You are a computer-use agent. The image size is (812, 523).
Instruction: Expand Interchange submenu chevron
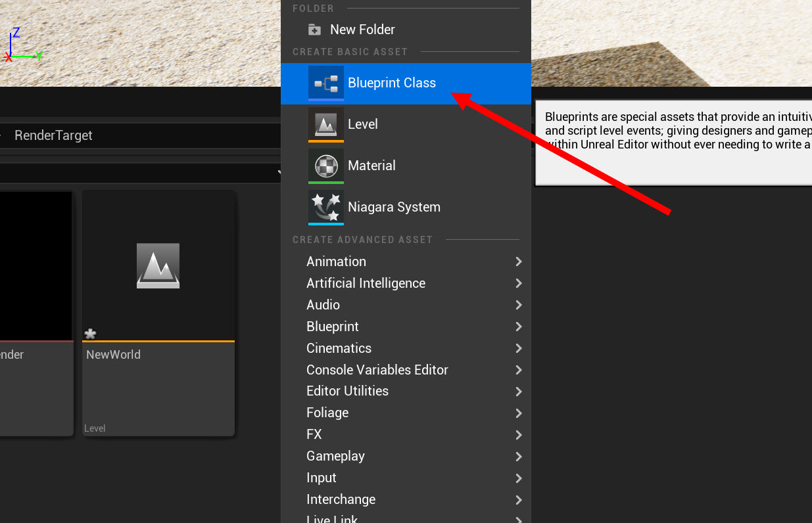(x=519, y=500)
